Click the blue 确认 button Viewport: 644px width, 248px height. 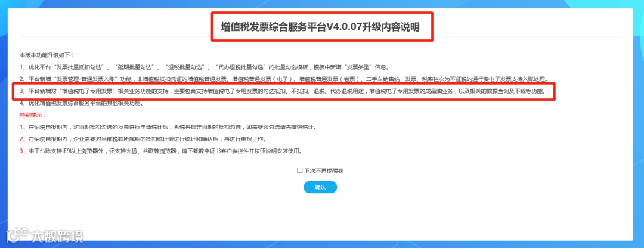[x=320, y=187]
